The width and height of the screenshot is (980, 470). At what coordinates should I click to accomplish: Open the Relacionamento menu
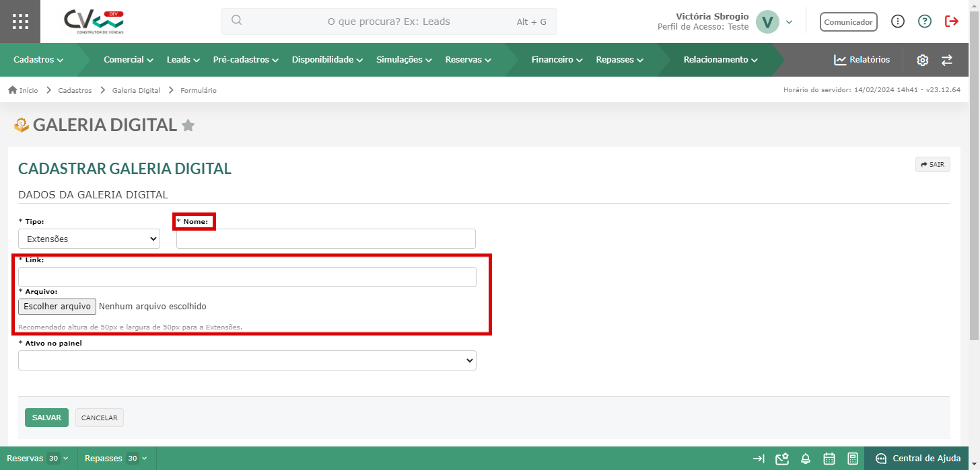point(720,60)
